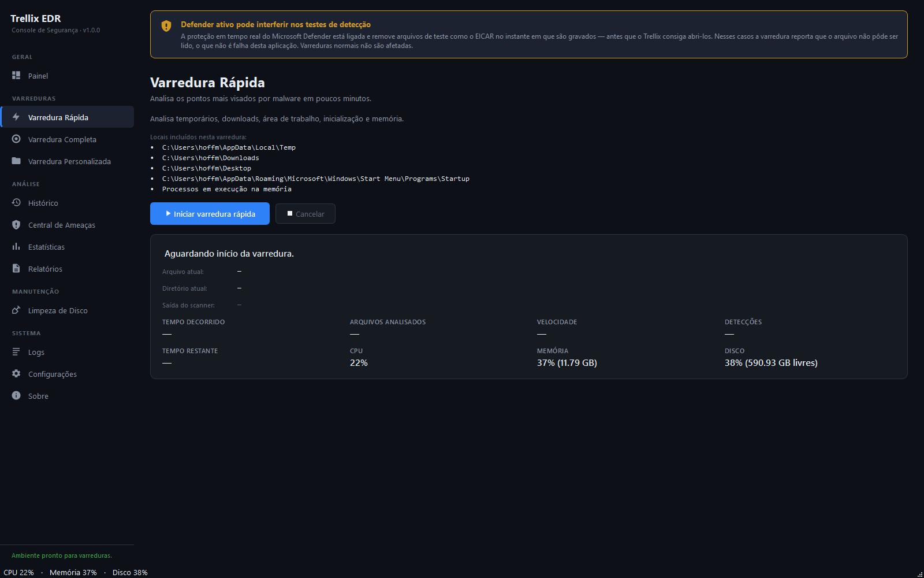Click the 'Diretório atual:' label
Viewport: 924px width, 578px height.
(184, 288)
